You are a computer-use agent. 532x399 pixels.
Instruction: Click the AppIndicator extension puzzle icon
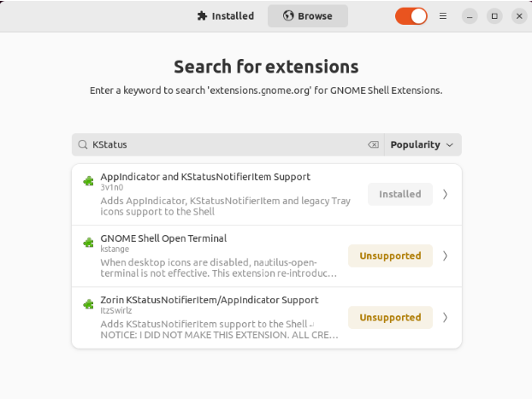[x=87, y=181]
